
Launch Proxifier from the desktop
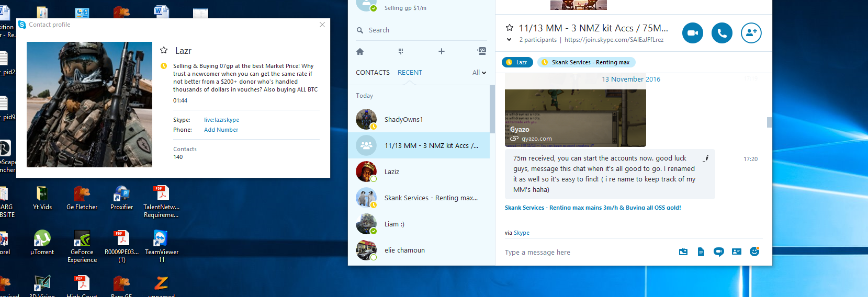[122, 198]
